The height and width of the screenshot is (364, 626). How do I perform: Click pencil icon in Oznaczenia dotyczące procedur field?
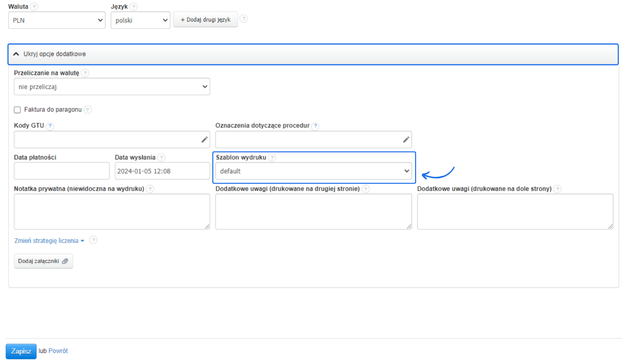click(x=406, y=140)
